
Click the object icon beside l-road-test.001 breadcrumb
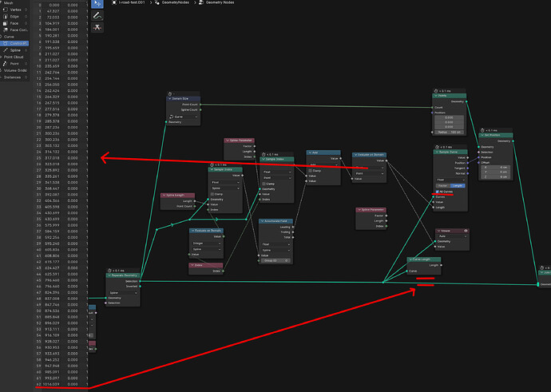click(x=114, y=2)
